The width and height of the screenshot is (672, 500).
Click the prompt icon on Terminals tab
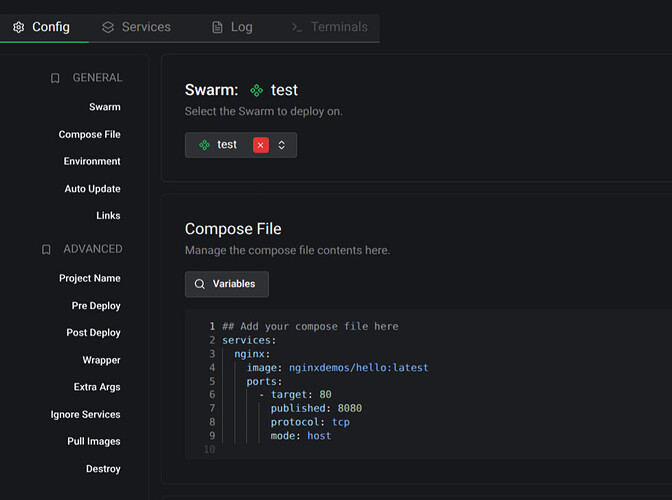tap(297, 27)
